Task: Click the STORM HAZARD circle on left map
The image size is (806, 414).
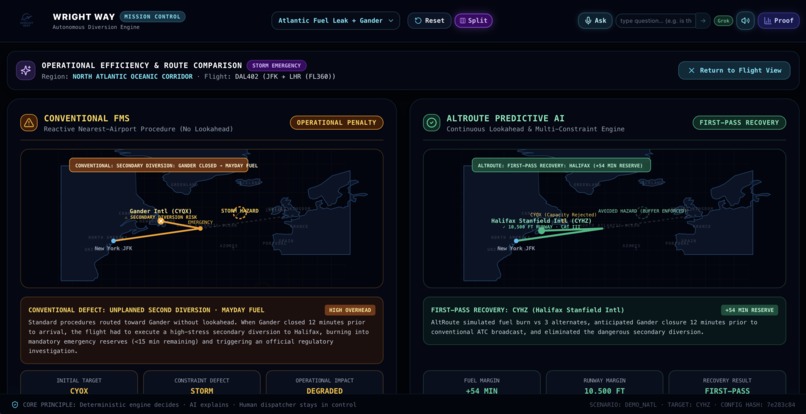Action: pyautogui.click(x=240, y=211)
